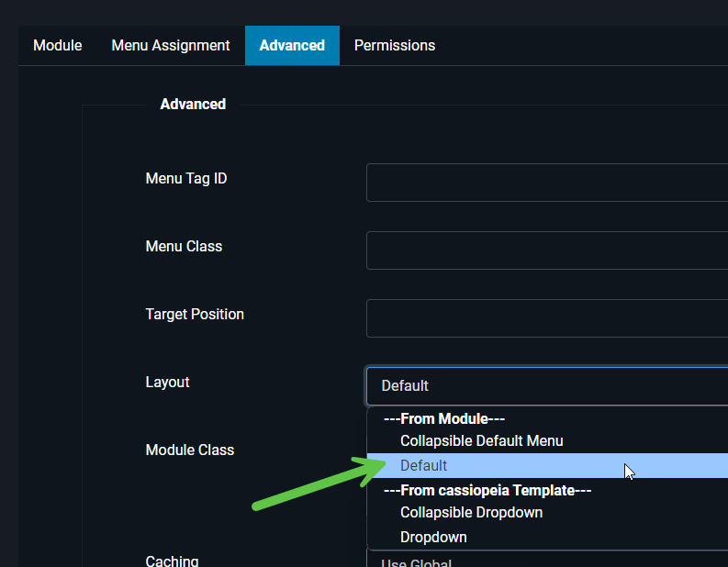
Task: Pick the highlighted Default option in list
Action: (x=424, y=465)
